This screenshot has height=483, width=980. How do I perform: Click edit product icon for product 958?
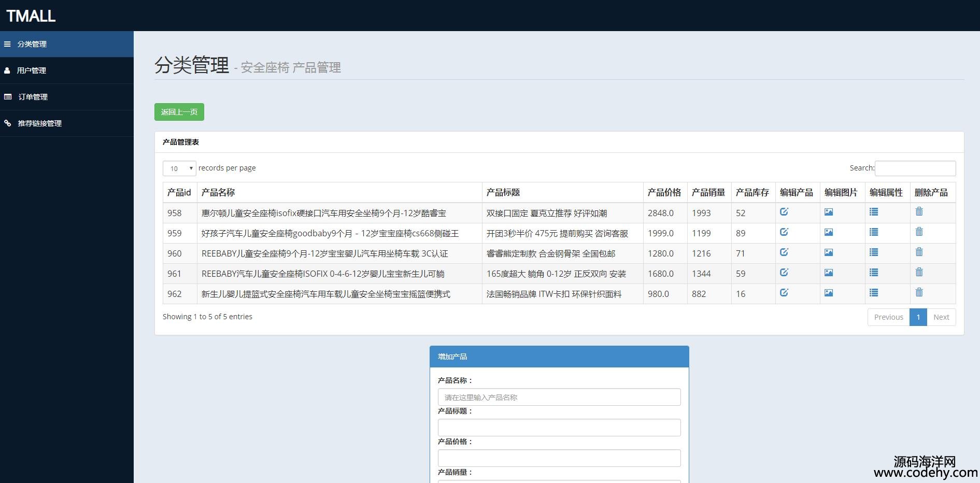(x=784, y=211)
